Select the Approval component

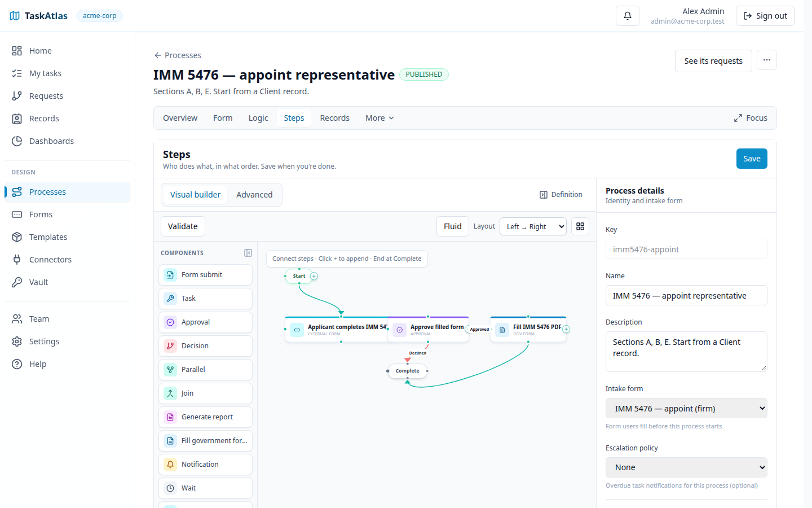coord(205,322)
